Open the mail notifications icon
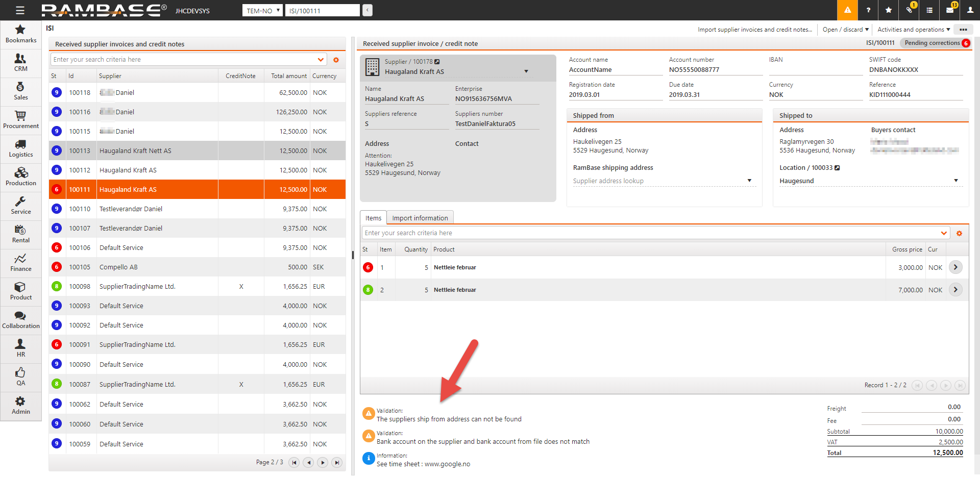Screen dimensions: 980x478 950,10
